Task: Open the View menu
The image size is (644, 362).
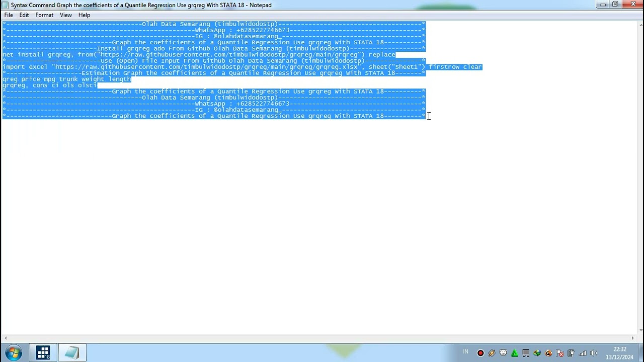Action: [66, 15]
